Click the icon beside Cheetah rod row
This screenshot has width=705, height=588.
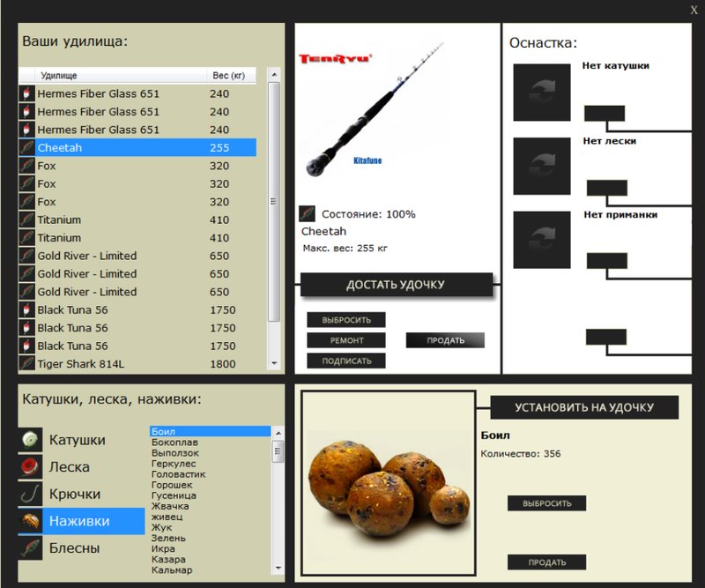27,147
